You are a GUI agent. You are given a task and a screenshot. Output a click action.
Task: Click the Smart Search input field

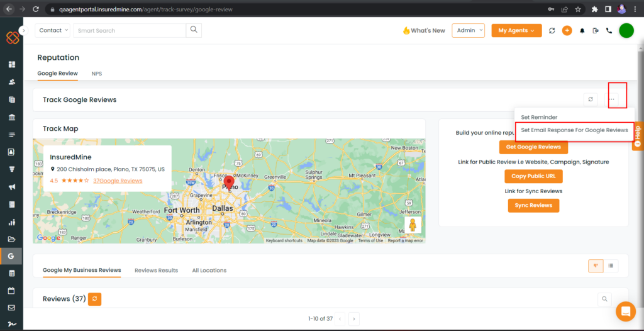pyautogui.click(x=130, y=30)
